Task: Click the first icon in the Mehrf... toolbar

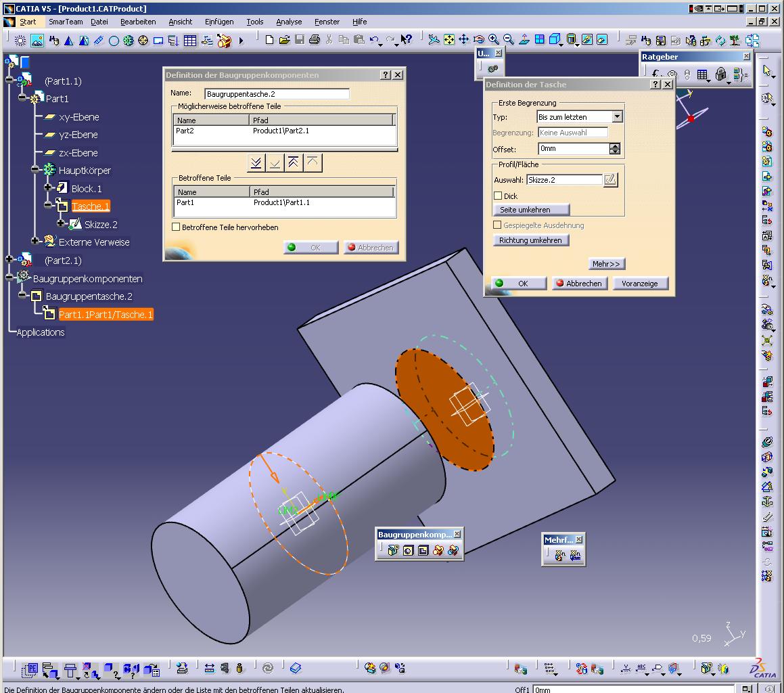Action: [560, 555]
